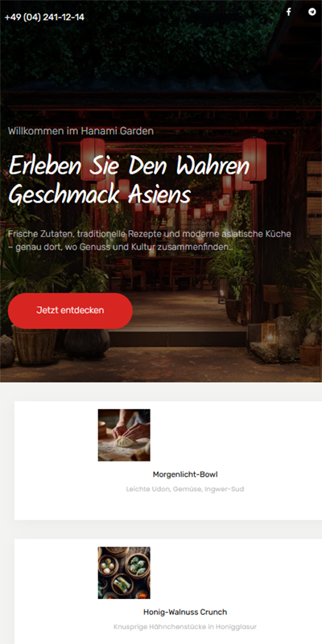
Task: Click the genau dort, wo Genuss text line
Action: click(x=121, y=248)
